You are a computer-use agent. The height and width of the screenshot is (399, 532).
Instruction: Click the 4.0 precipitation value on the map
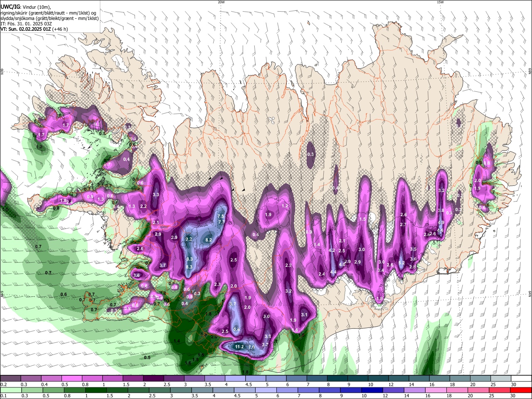342,264
